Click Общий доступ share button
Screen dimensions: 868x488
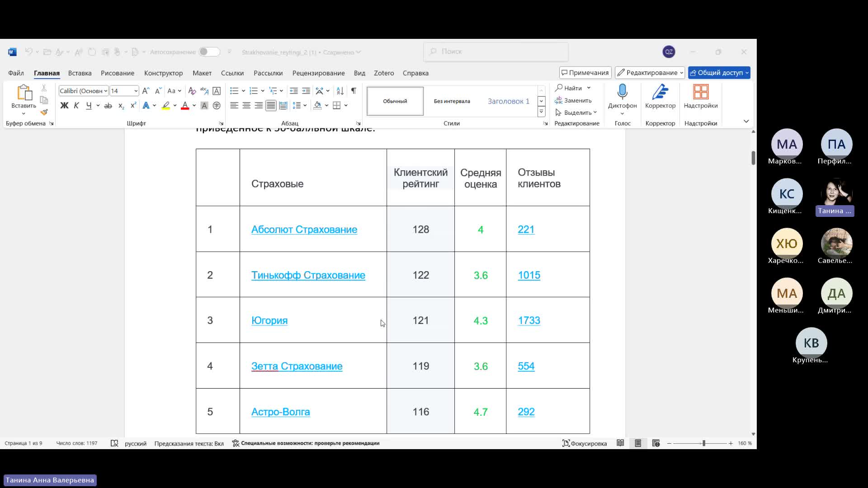719,73
